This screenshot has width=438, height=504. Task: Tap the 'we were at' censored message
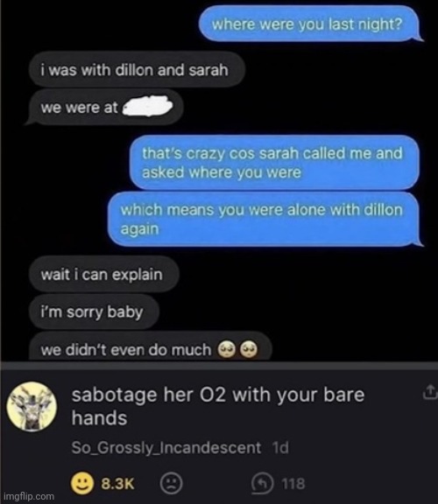103,108
